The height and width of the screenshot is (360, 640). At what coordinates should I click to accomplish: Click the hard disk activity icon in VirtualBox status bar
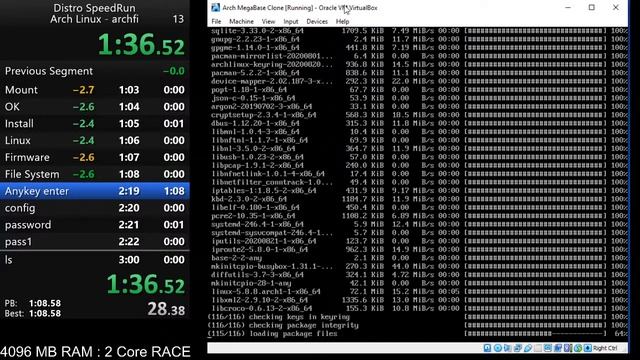point(487,348)
